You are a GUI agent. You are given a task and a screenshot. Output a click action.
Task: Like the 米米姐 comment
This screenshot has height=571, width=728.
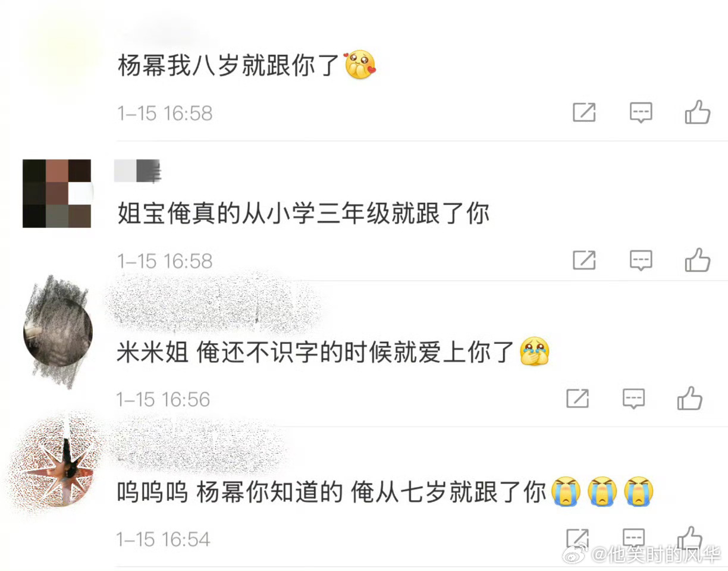coord(690,397)
